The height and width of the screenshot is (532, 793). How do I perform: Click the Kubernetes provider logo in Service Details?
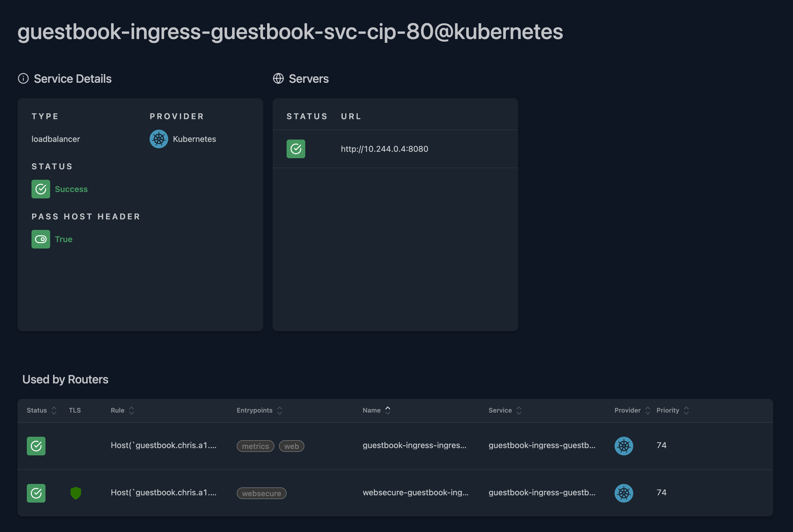tap(159, 139)
